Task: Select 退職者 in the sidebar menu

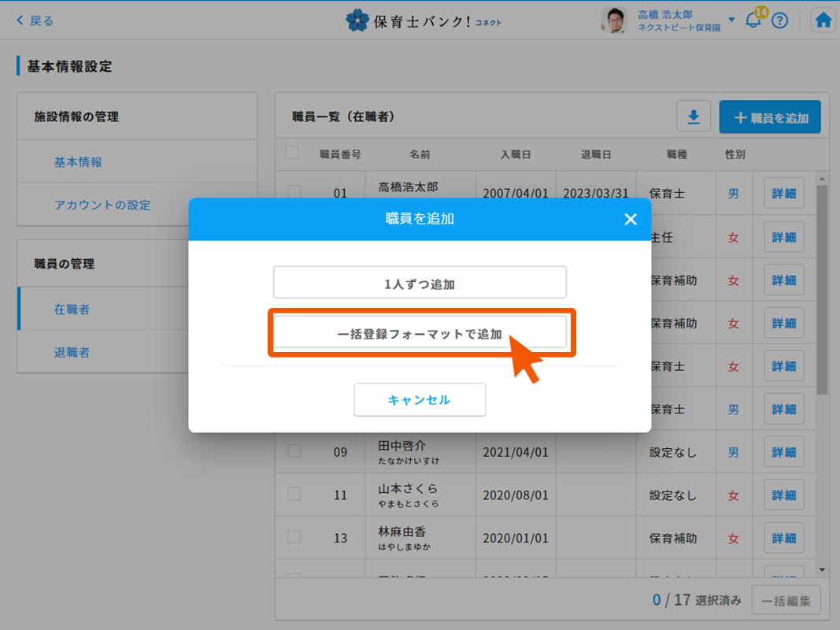Action: [72, 352]
